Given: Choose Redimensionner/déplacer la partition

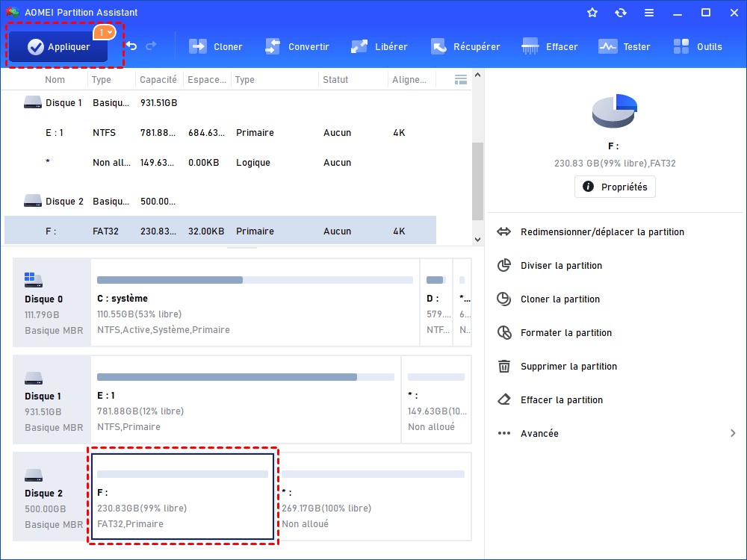Looking at the screenshot, I should click(601, 232).
